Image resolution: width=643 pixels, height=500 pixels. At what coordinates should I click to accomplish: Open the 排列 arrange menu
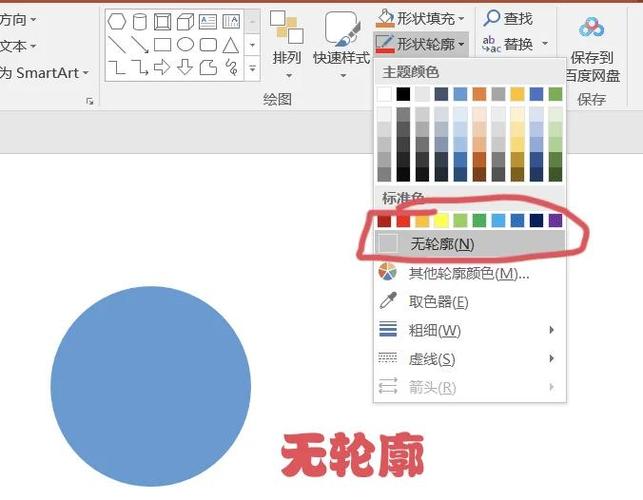(x=287, y=44)
